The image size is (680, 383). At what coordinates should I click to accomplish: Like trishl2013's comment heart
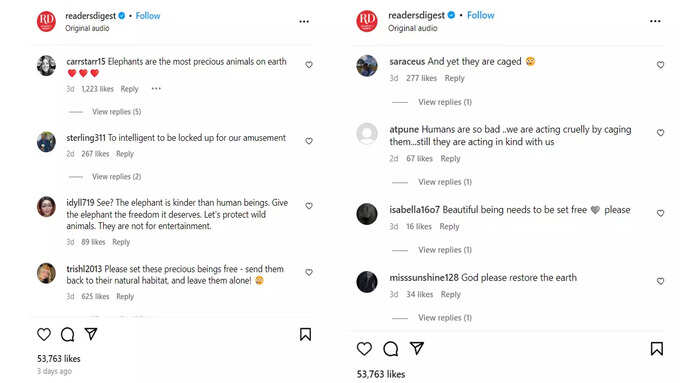coord(309,272)
